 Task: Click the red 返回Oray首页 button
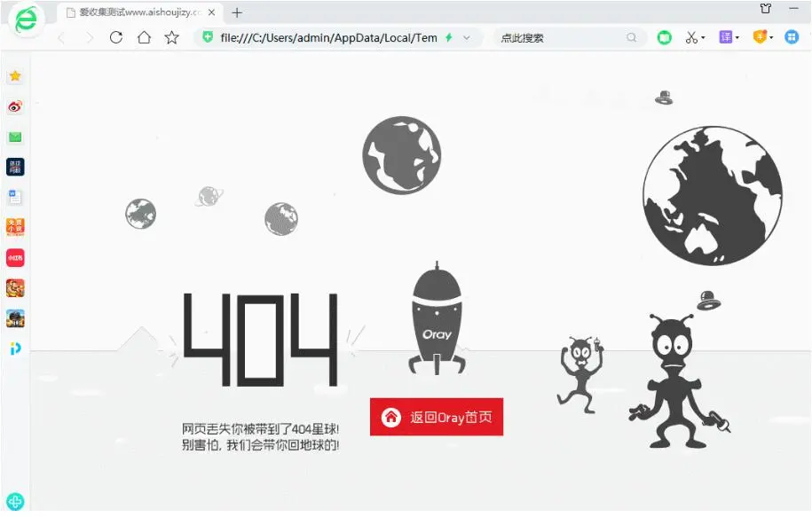pos(437,417)
